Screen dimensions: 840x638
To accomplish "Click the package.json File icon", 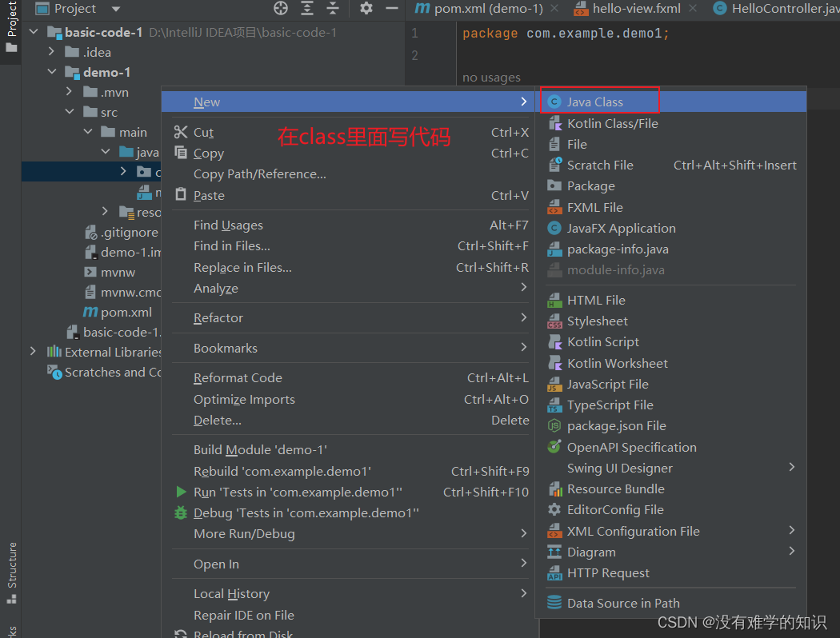I will coord(554,426).
